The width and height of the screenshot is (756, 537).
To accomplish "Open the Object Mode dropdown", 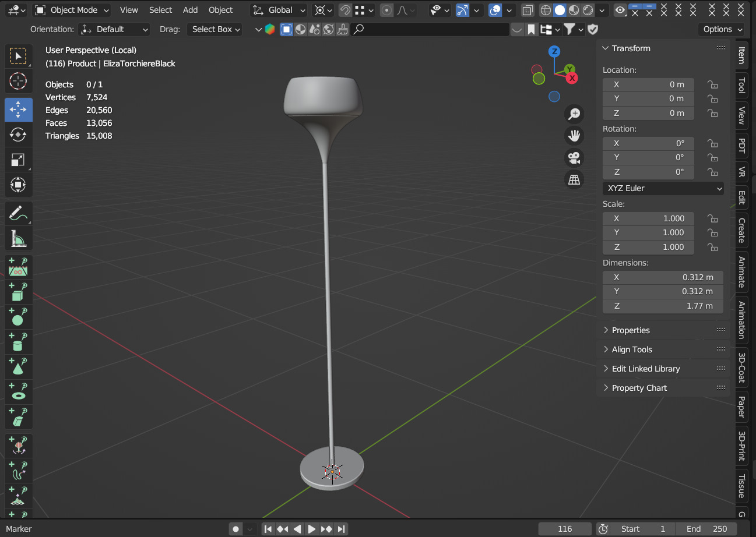I will pyautogui.click(x=72, y=10).
